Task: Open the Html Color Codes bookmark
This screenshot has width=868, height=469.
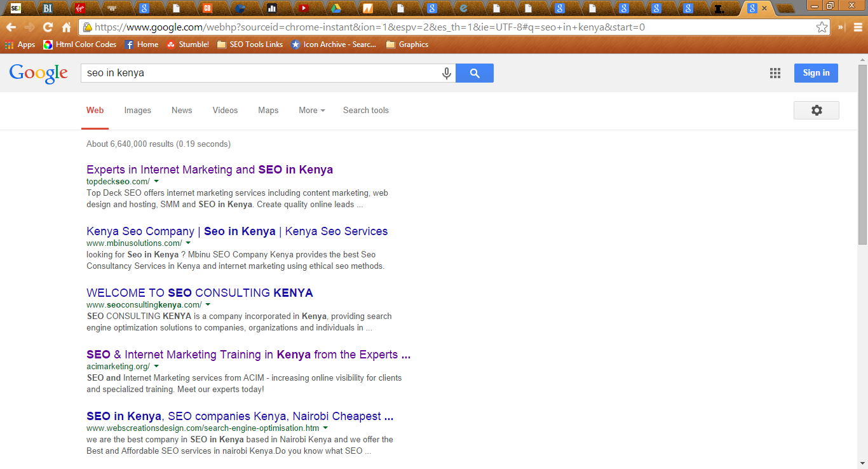Action: click(x=79, y=44)
